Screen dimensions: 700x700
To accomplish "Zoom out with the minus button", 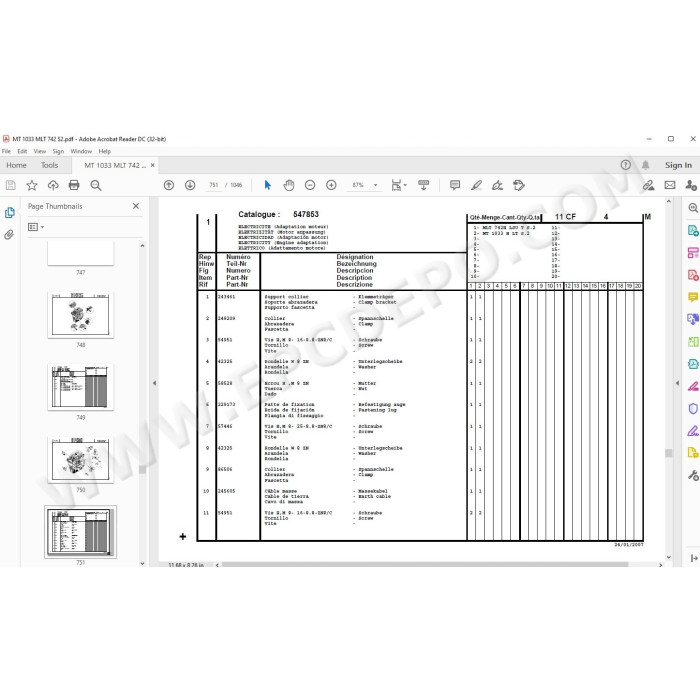I will [x=310, y=185].
